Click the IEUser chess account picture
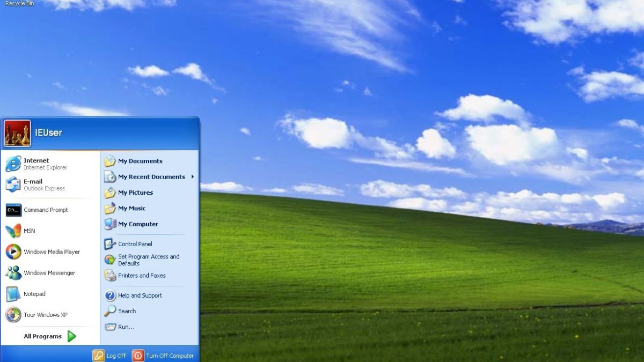 [17, 134]
